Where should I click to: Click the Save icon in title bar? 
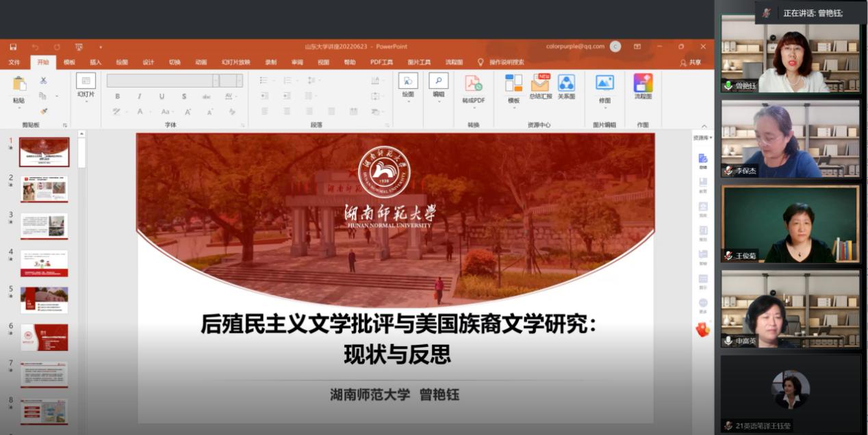pyautogui.click(x=13, y=47)
